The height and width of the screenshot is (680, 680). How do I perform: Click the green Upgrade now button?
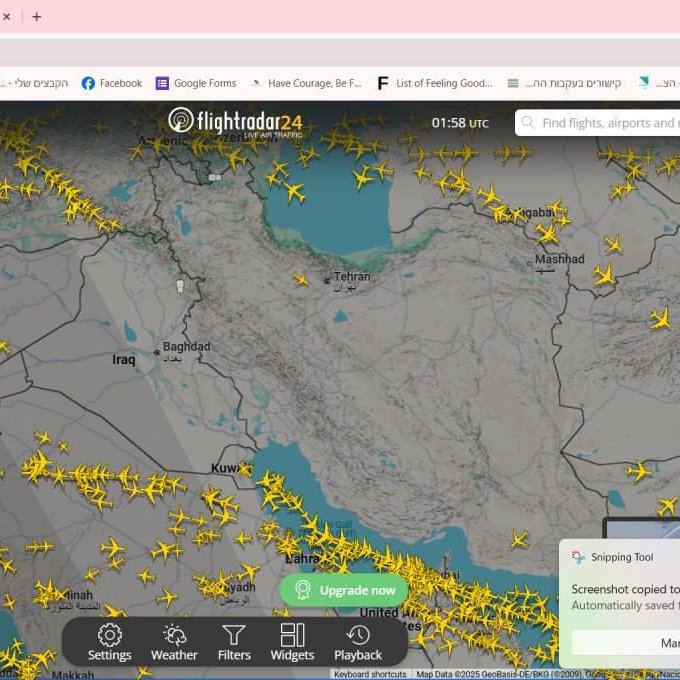344,590
